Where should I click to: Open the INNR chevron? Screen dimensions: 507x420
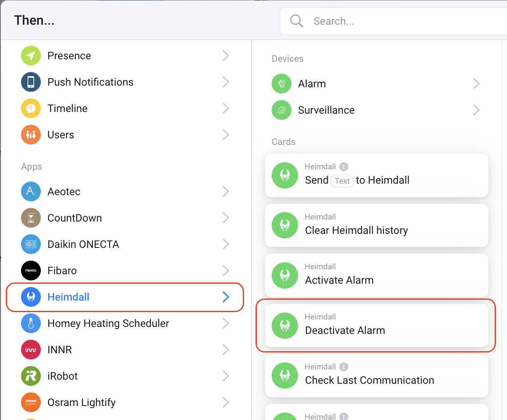point(225,350)
